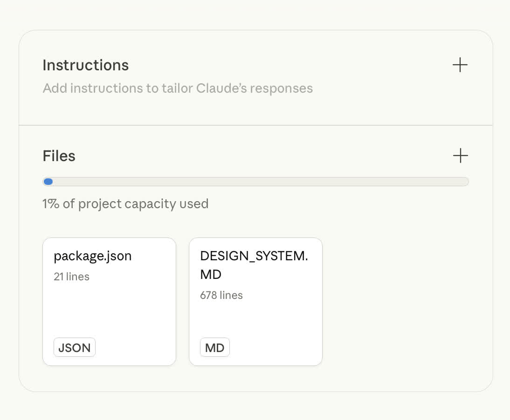This screenshot has height=420, width=510.
Task: Click the DESIGN_SYSTEM.MD file name text
Action: [x=254, y=265]
